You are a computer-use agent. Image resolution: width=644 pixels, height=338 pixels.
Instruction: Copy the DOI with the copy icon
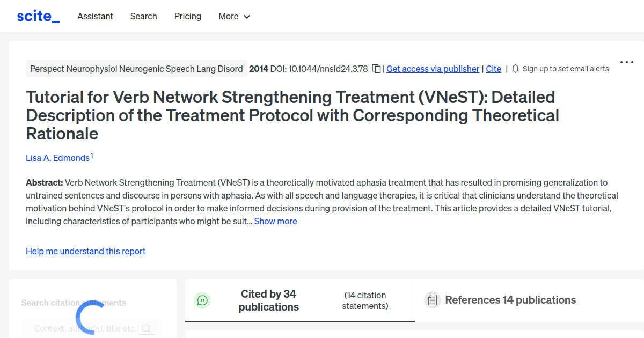coord(376,69)
